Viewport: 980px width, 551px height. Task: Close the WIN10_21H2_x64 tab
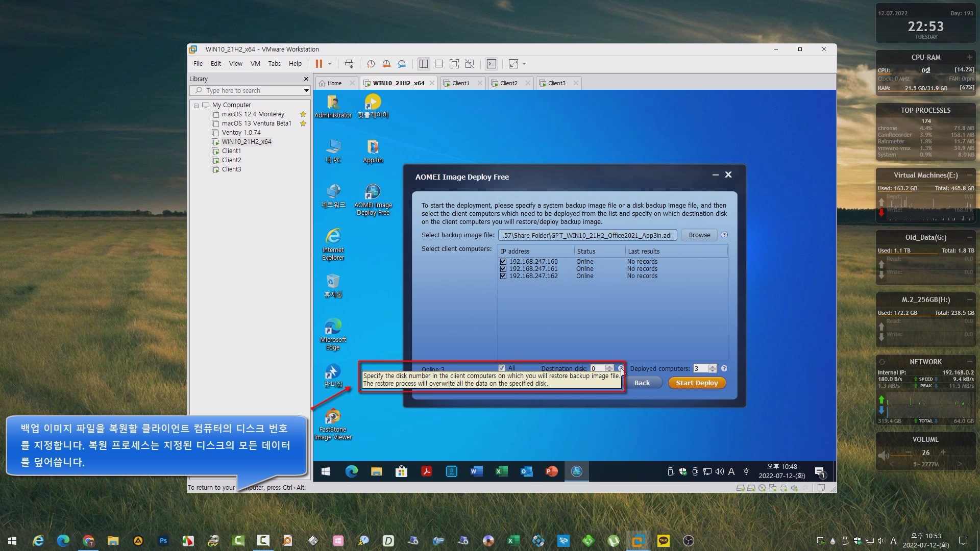(x=432, y=83)
